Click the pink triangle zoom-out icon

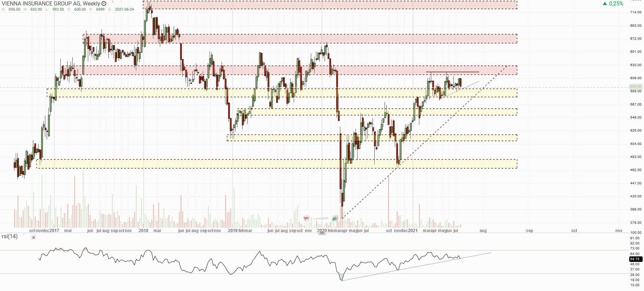point(306,218)
